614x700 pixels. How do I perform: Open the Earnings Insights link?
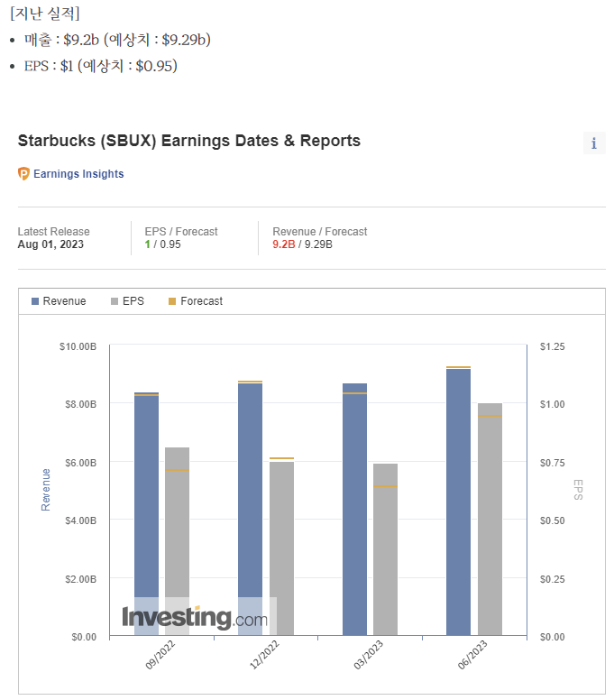[x=78, y=174]
